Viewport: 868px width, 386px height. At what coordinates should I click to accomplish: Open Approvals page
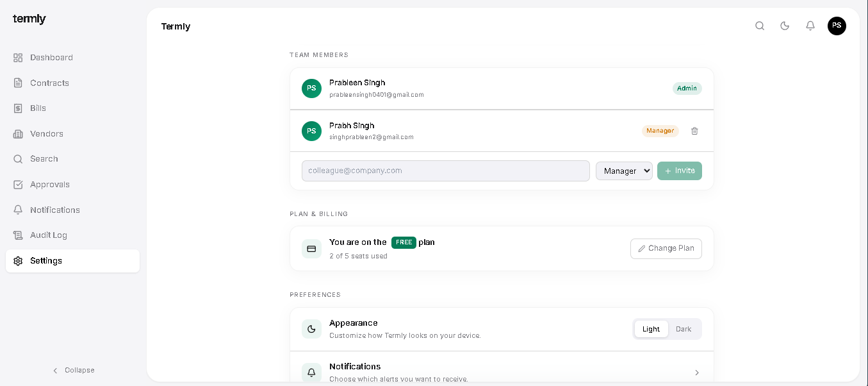(72, 185)
